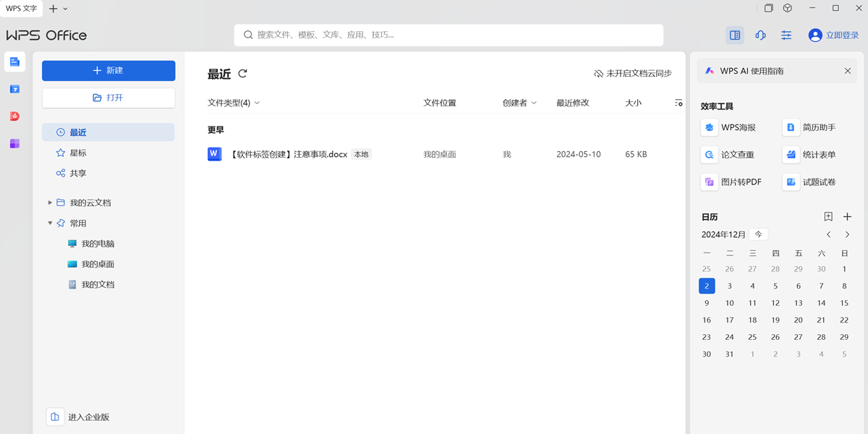868x434 pixels.
Task: Switch to the WPS 文字 tab
Action: point(21,9)
